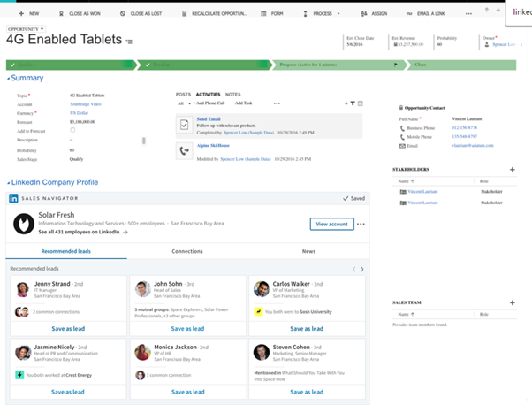Open more options beside View account
The image size is (532, 405).
(x=361, y=224)
